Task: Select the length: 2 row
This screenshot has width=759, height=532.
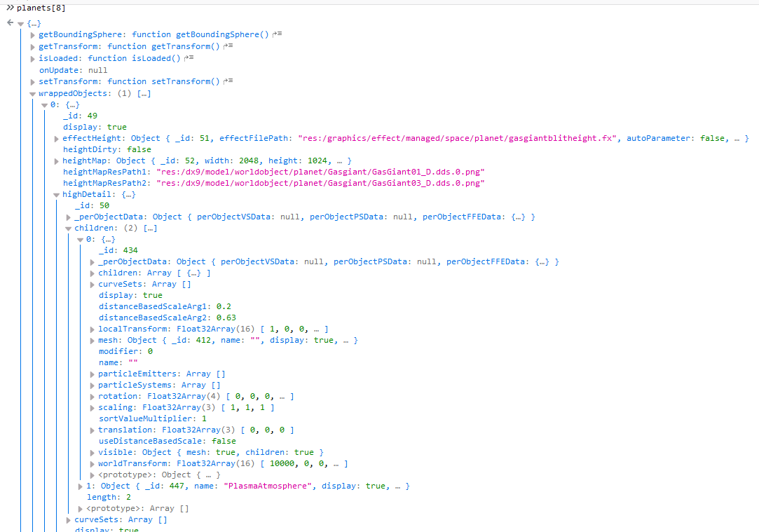Action: click(109, 497)
